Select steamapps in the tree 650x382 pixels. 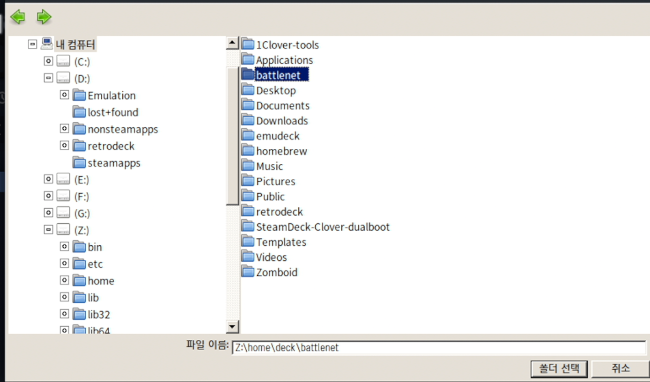tap(114, 163)
